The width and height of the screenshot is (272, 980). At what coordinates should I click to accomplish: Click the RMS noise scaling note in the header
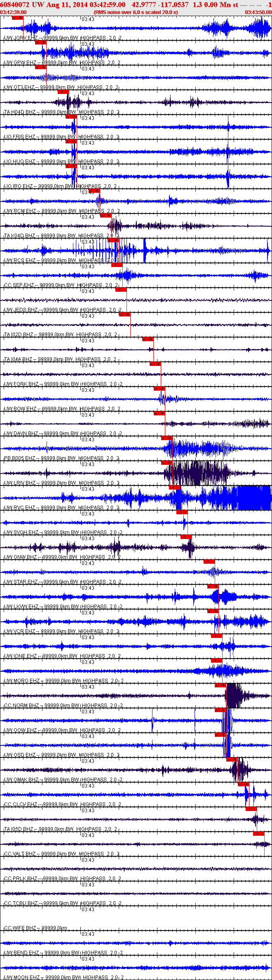coord(136,12)
